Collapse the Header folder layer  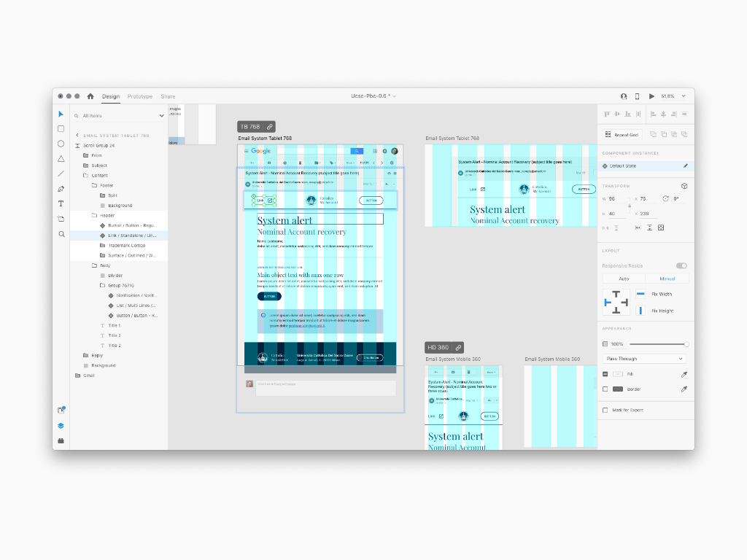[x=94, y=215]
